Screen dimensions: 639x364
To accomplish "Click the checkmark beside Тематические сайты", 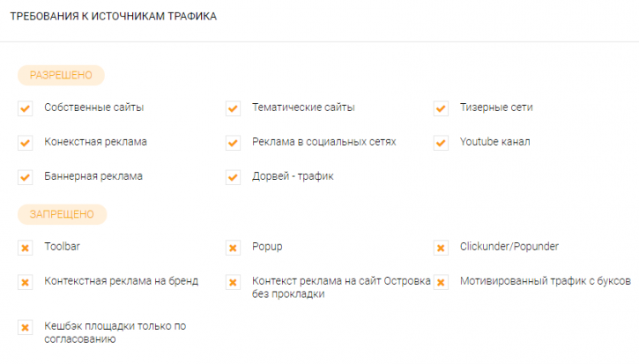I will click(x=233, y=108).
